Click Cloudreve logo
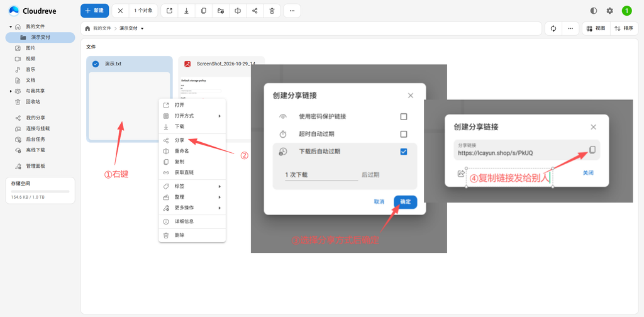The width and height of the screenshot is (644, 317). tap(33, 11)
